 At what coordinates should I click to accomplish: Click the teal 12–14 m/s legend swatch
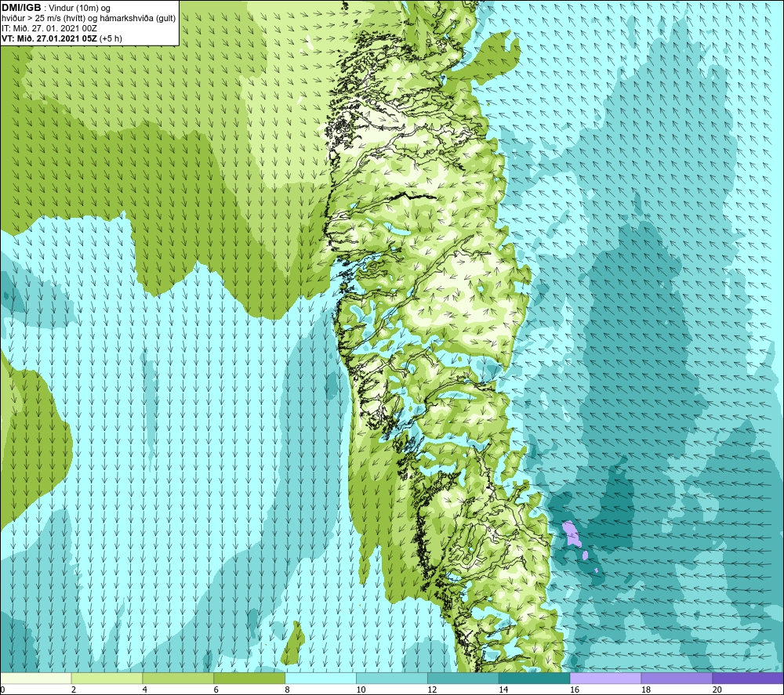463,679
